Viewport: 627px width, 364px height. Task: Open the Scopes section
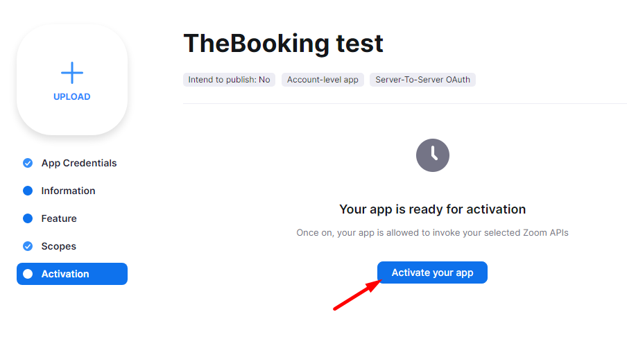(59, 246)
